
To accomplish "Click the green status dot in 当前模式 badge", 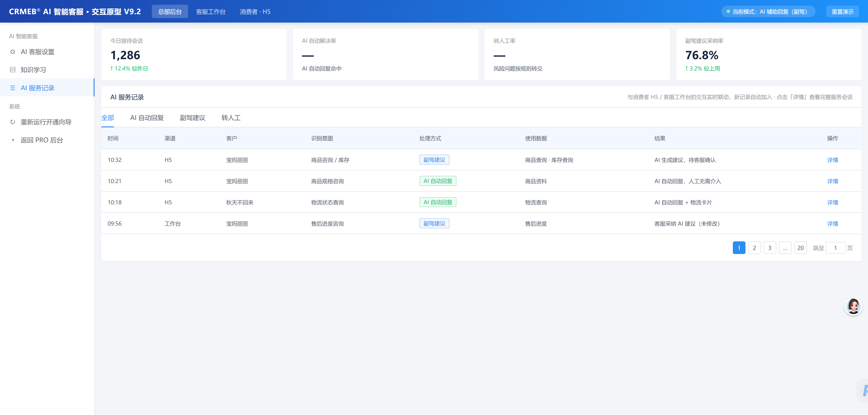I will click(728, 12).
